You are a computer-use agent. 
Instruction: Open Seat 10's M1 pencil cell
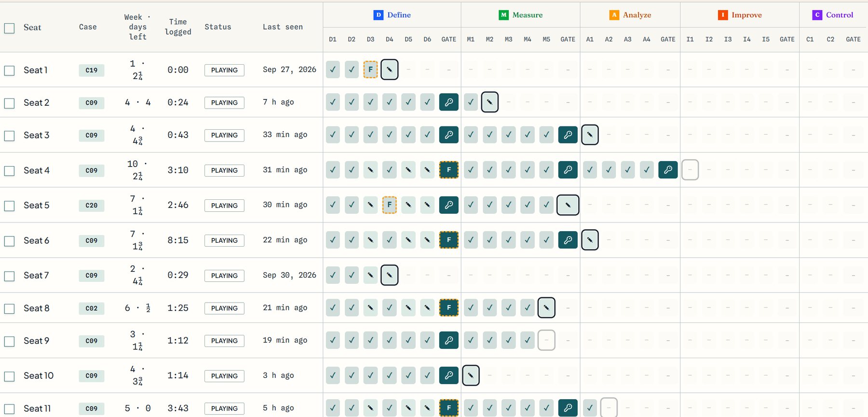pyautogui.click(x=471, y=375)
